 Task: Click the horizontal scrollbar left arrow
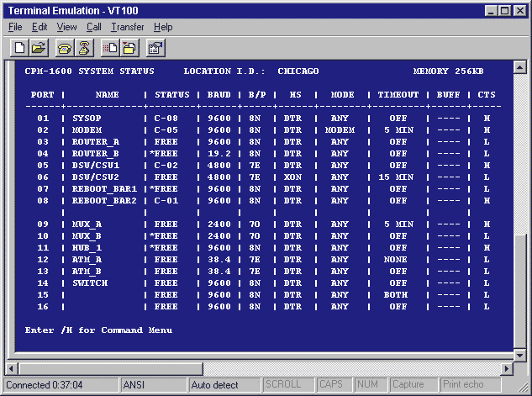[11, 368]
